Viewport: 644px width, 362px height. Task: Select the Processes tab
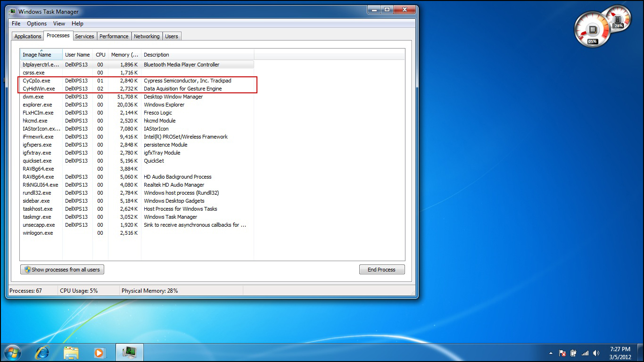58,35
